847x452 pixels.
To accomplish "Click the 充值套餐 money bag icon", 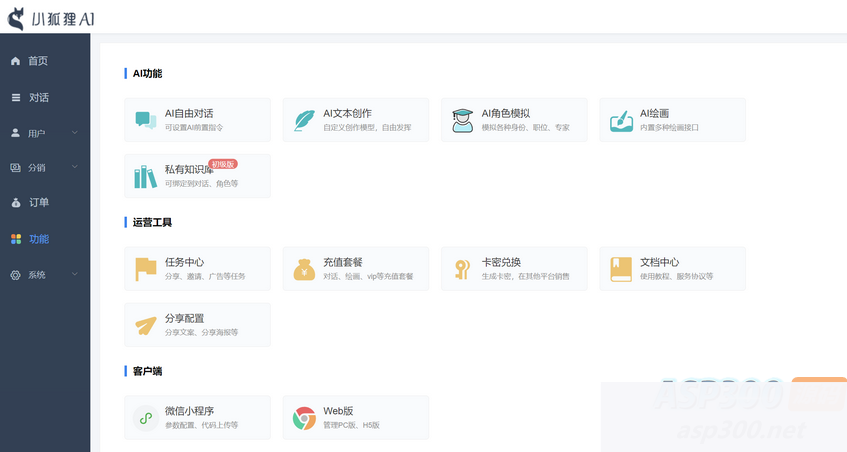I will (304, 269).
